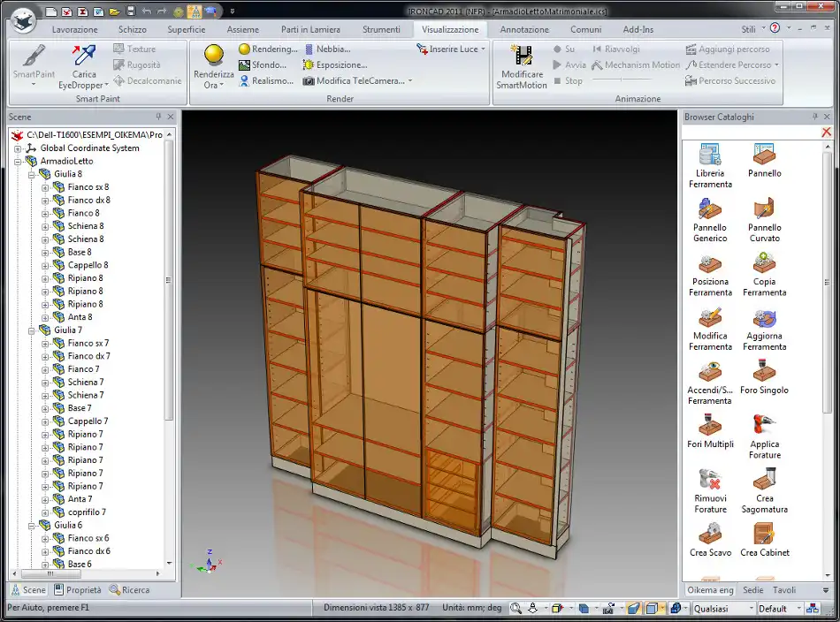This screenshot has width=840, height=622.
Task: Expand the Global Coordinate System node
Action: [18, 148]
